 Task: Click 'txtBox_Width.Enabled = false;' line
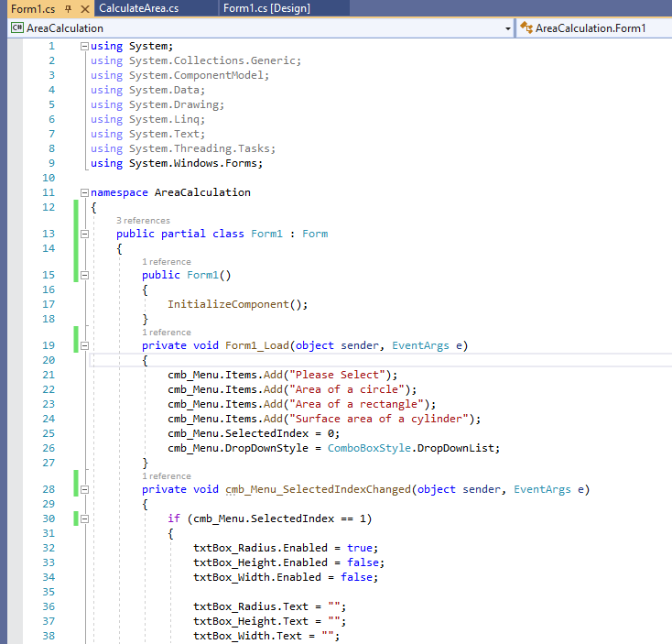[286, 577]
